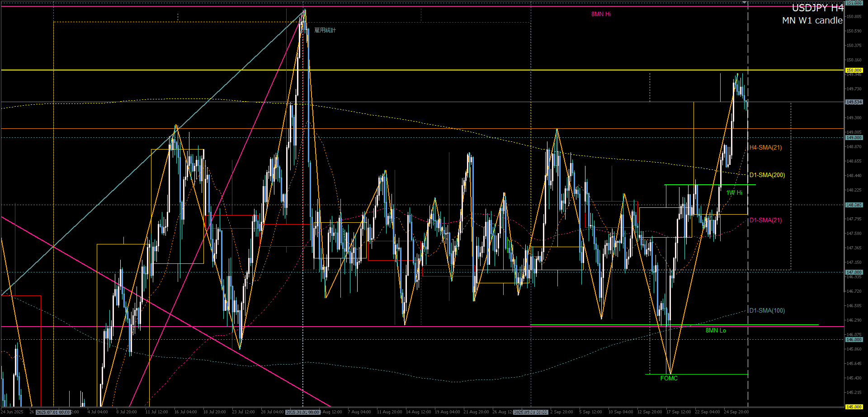Click the 24 Sep 20:00 time axis label
Screen dimensions: 868x417
[x=736, y=412]
